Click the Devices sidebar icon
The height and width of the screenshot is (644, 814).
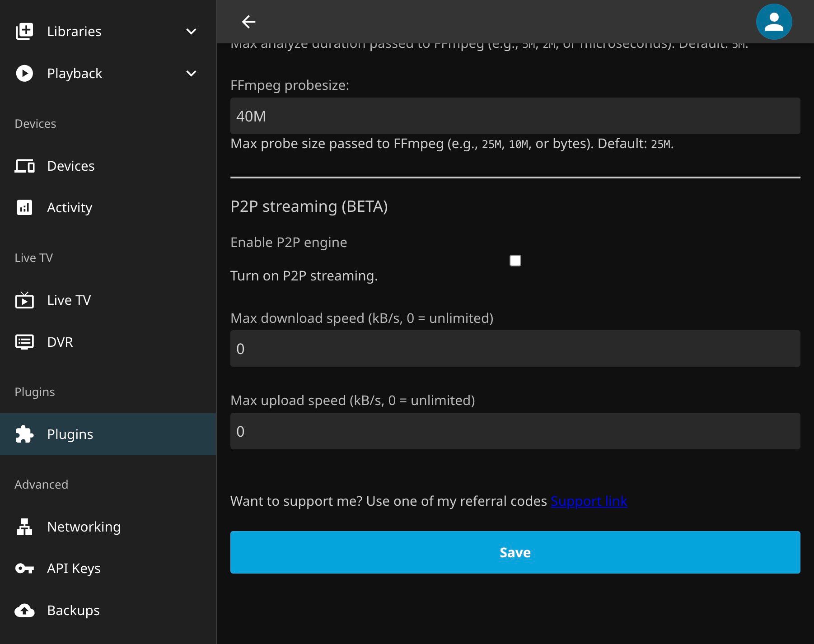tap(24, 166)
